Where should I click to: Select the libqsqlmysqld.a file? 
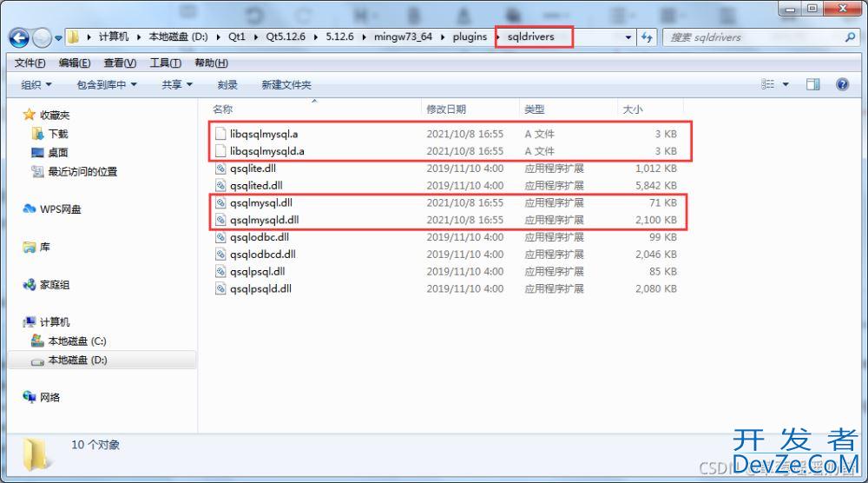(266, 150)
